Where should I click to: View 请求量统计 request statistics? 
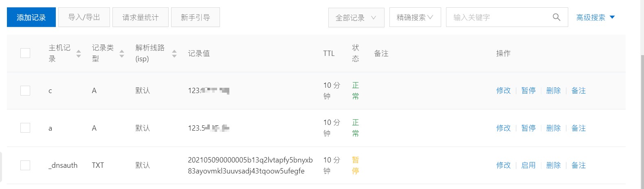pos(141,18)
